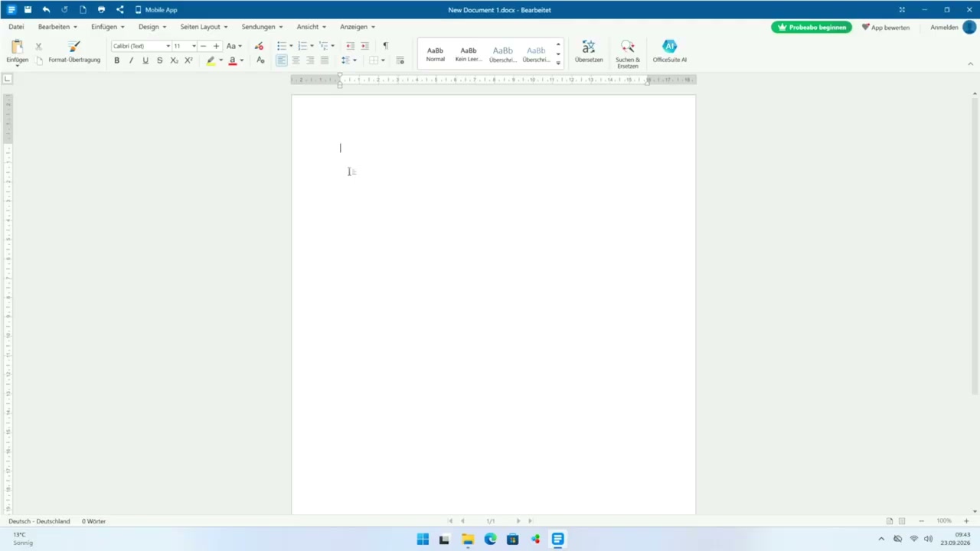Save the document with the floppy disk icon
Viewport: 980px width, 551px height.
[28, 10]
